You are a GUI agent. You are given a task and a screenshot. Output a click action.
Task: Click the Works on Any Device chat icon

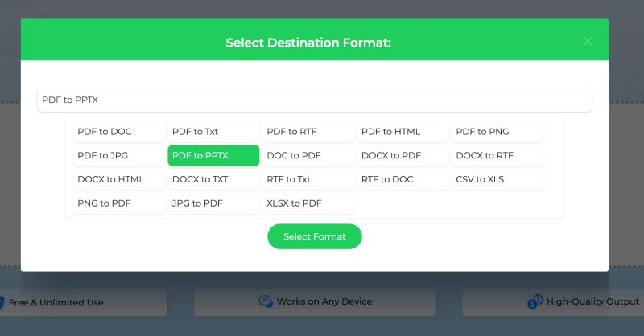click(266, 301)
